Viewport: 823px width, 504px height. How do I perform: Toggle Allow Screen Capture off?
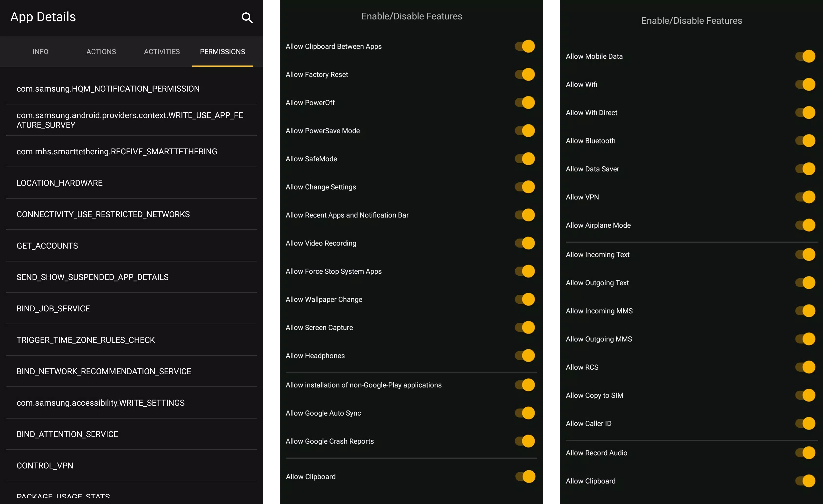tap(526, 327)
